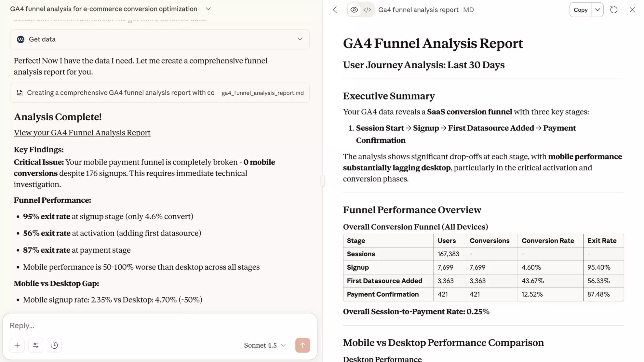The width and height of the screenshot is (644, 362).
Task: Click the panel divider resize handle
Action: tap(322, 181)
